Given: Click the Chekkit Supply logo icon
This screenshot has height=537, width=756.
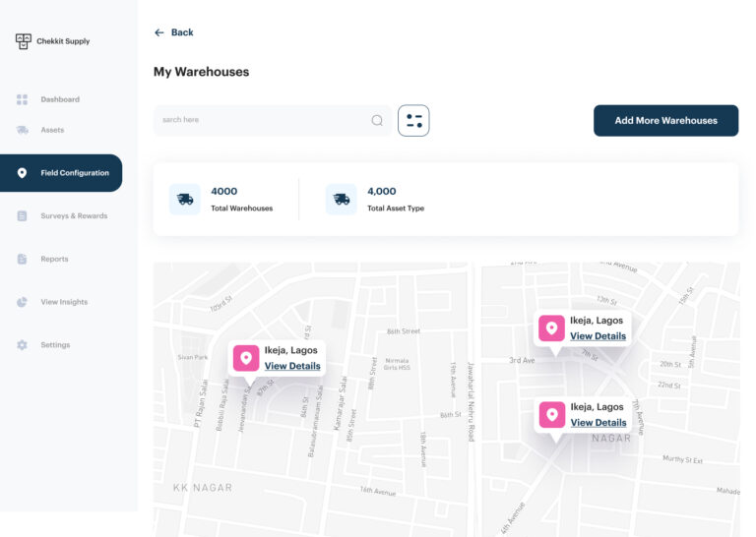Looking at the screenshot, I should coord(24,41).
